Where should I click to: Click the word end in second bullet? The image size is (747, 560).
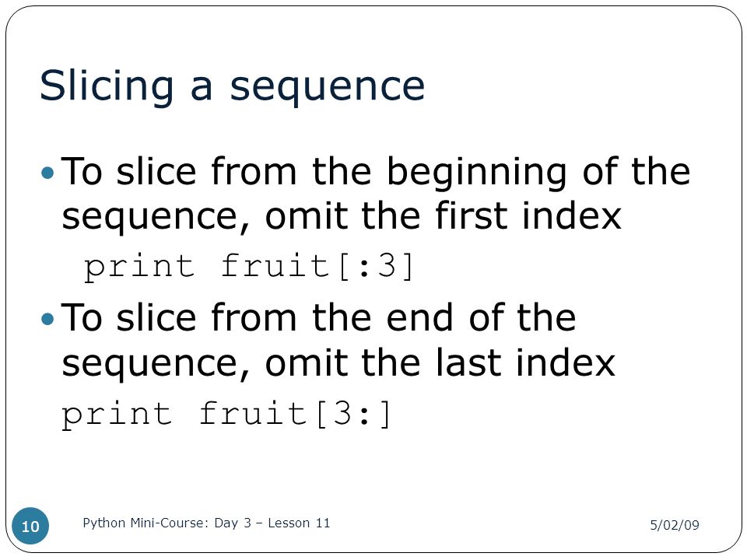tap(419, 317)
